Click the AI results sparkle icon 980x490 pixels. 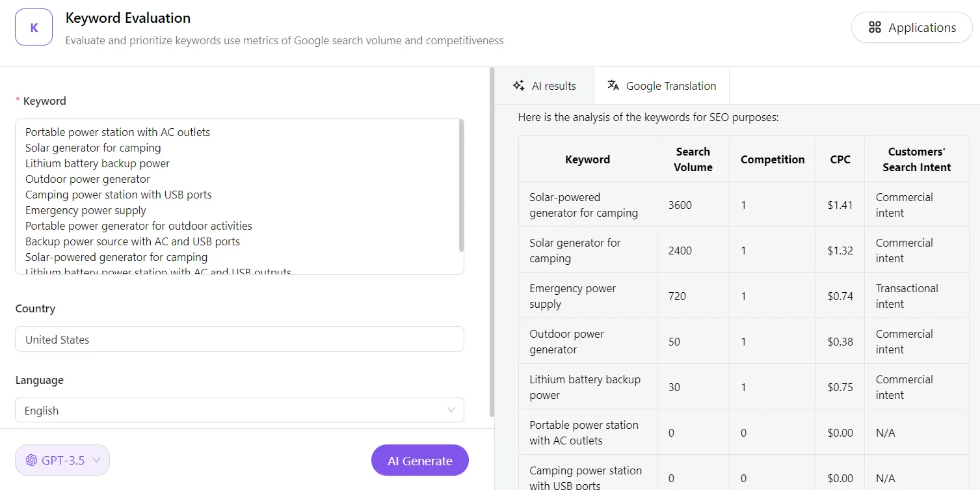pos(518,86)
